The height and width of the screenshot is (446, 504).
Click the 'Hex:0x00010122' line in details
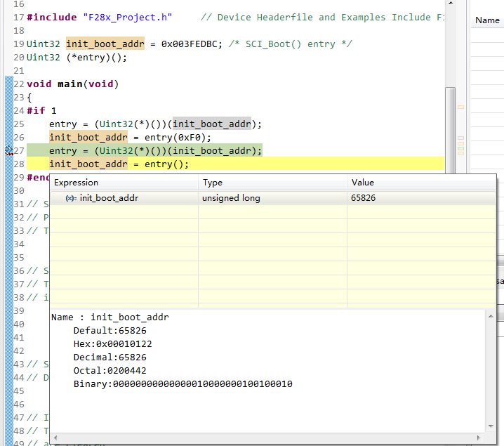pos(112,344)
